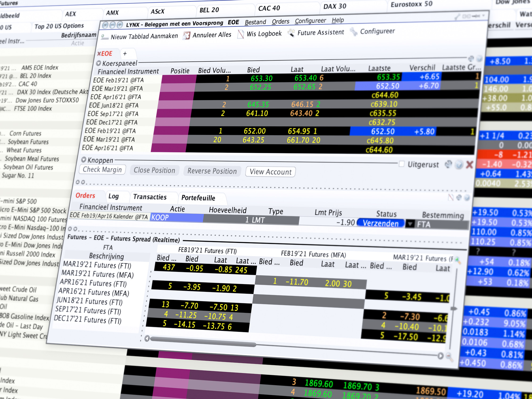Screen dimensions: 532x399
Task: Click the move-down arrow below Knoppen buttons
Action: point(83,182)
